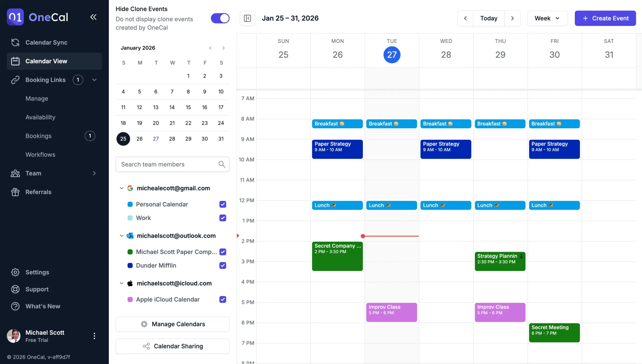
Task: Open the Week view dropdown
Action: point(547,18)
